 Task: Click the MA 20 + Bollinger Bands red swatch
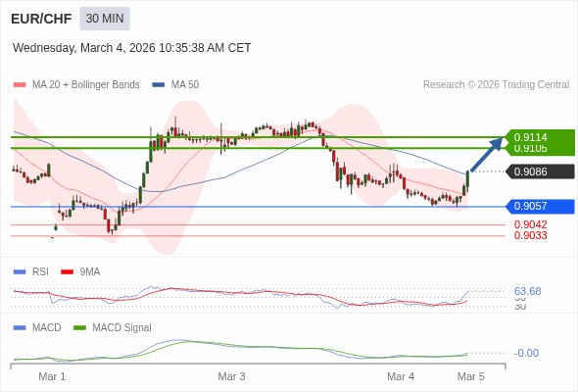pyautogui.click(x=20, y=85)
